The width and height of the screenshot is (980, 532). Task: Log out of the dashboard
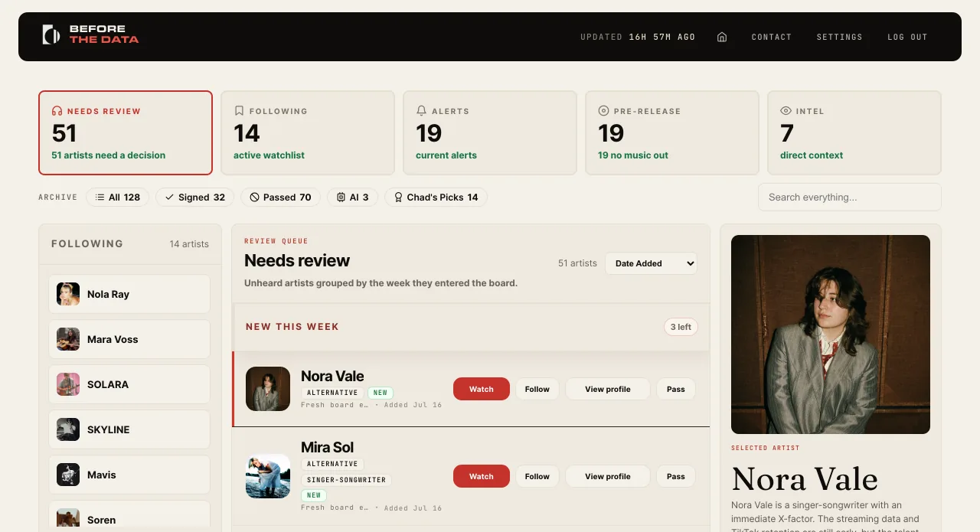pyautogui.click(x=907, y=37)
